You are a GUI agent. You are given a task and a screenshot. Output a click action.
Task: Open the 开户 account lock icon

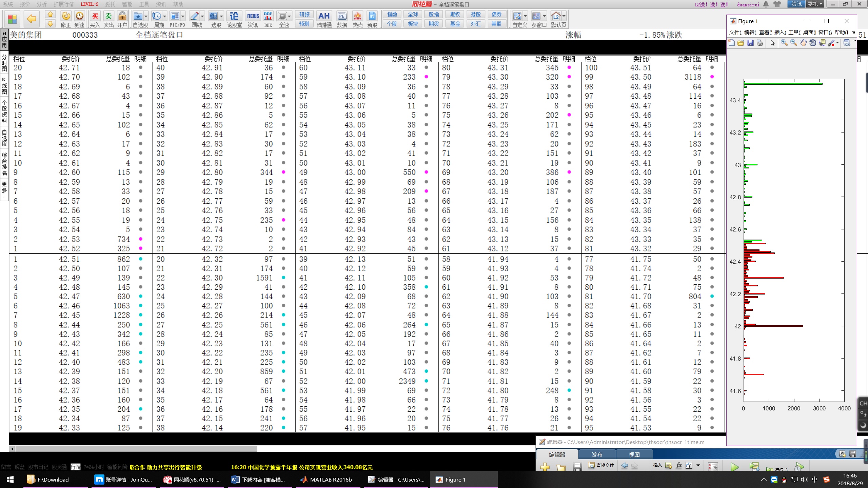[x=122, y=16]
